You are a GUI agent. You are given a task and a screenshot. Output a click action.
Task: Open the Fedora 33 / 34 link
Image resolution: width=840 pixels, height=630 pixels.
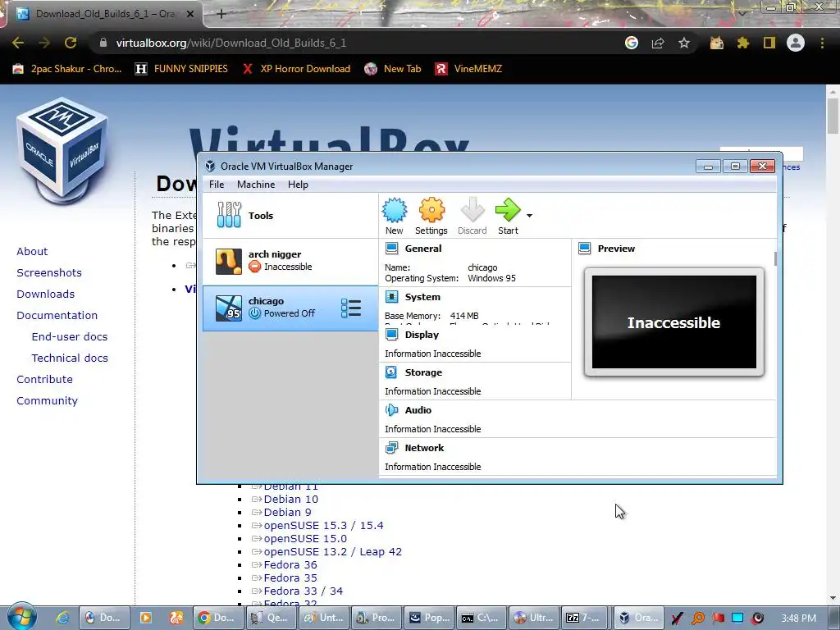click(x=304, y=591)
